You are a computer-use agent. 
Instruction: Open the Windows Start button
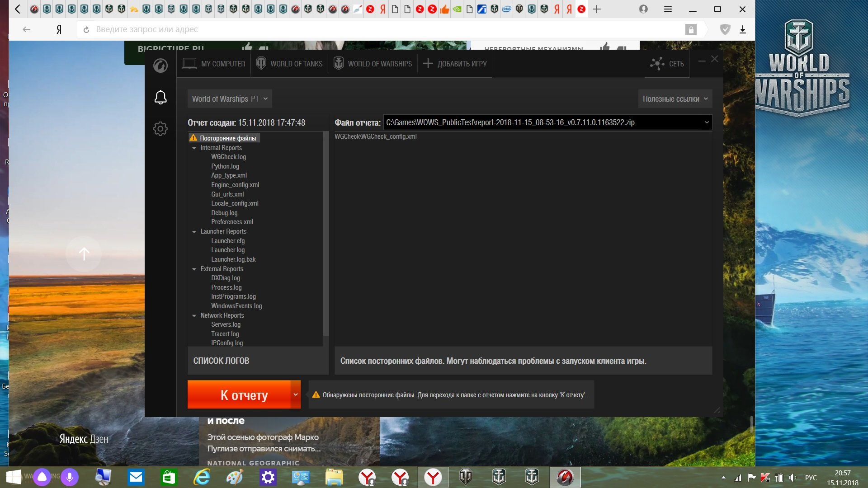tap(13, 477)
